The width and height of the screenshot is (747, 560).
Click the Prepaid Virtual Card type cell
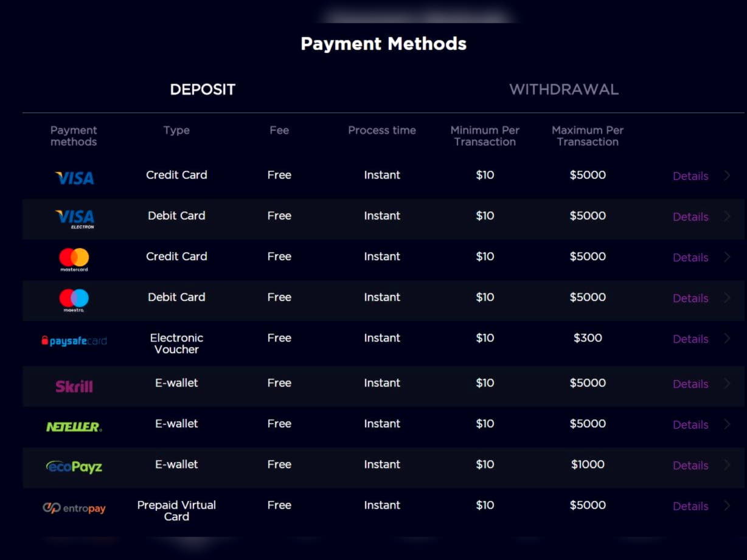(176, 511)
